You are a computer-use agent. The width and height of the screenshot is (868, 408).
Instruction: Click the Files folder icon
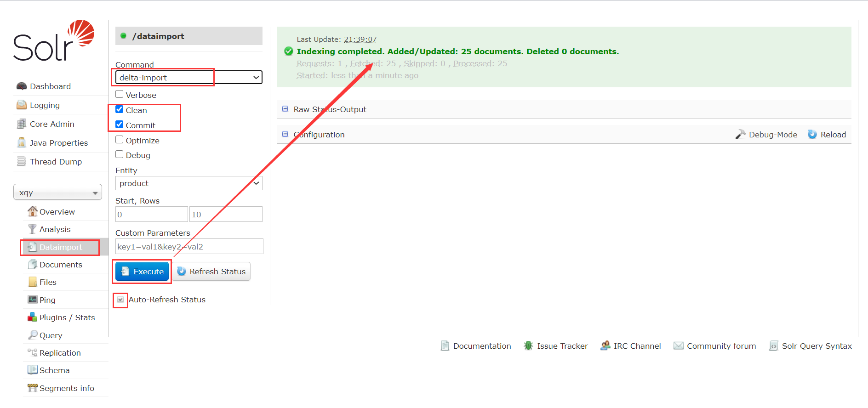[33, 282]
